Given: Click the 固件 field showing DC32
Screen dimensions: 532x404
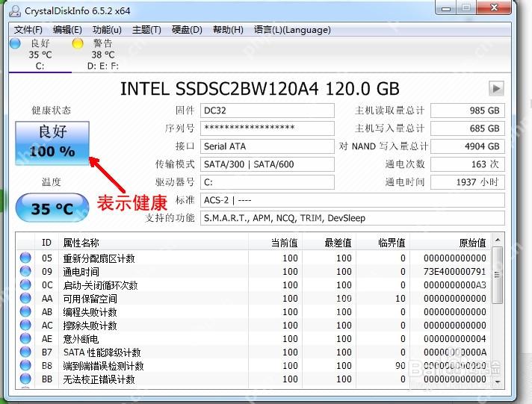Looking at the screenshot, I should pyautogui.click(x=267, y=111).
